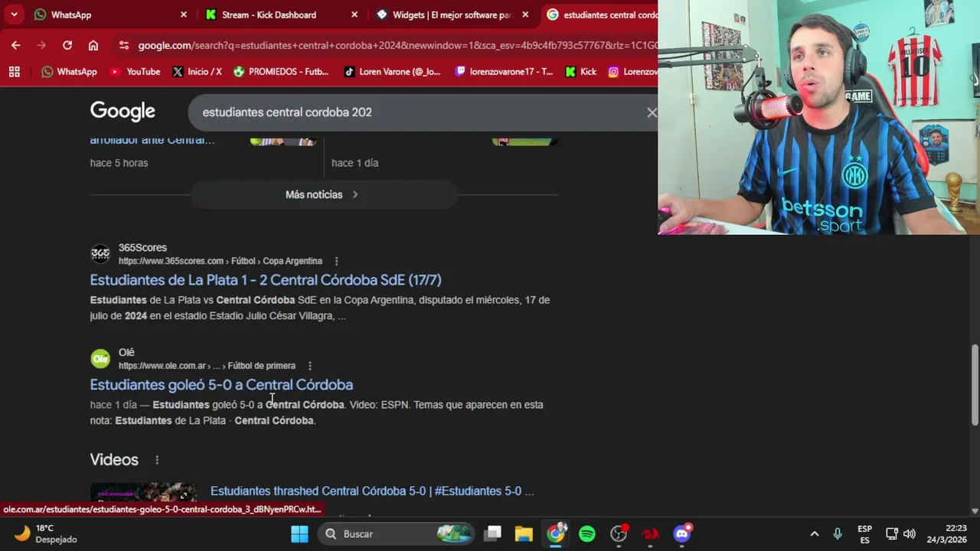Click the Olé site favicon

coord(100,359)
